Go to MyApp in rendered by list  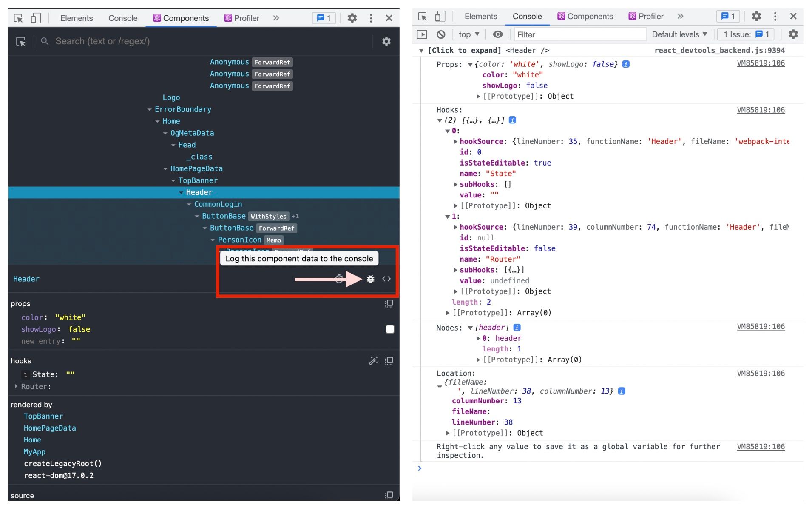[x=34, y=452]
